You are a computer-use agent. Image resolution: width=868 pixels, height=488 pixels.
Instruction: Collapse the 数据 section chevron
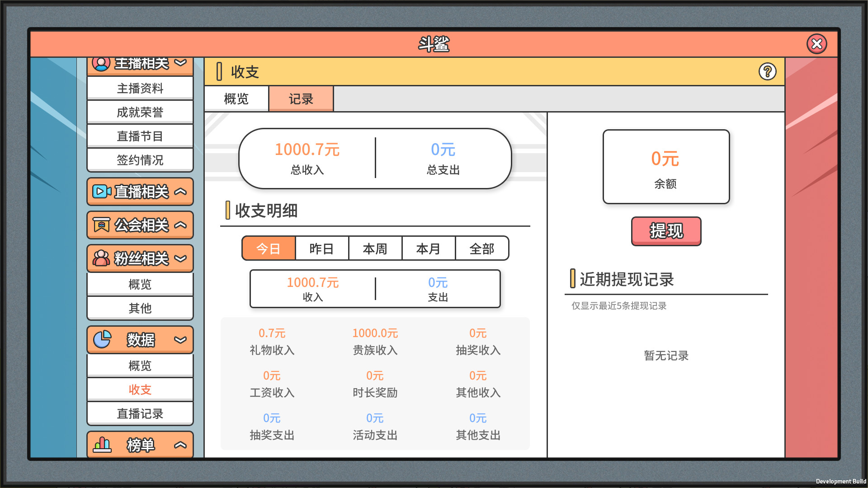[179, 339]
